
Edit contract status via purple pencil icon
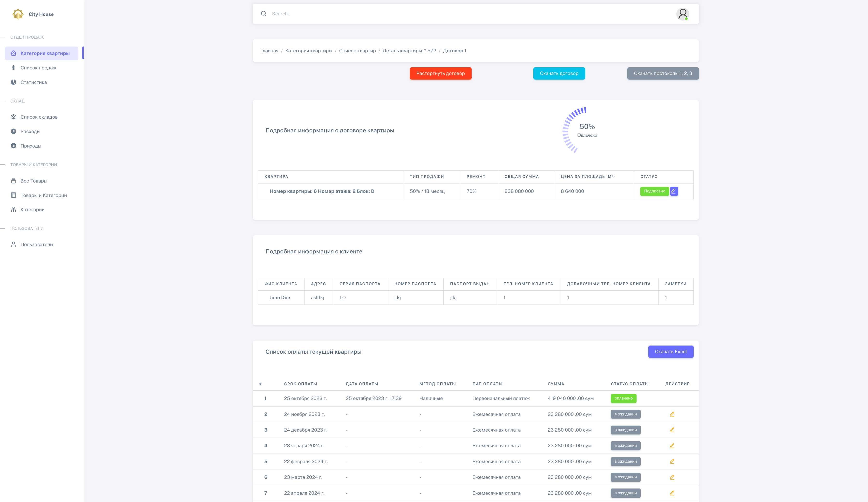674,191
